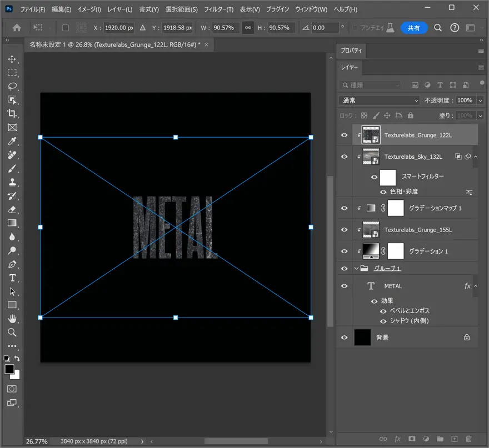Select the Zoom tool
Screen dimensions: 489x448
pos(12,333)
